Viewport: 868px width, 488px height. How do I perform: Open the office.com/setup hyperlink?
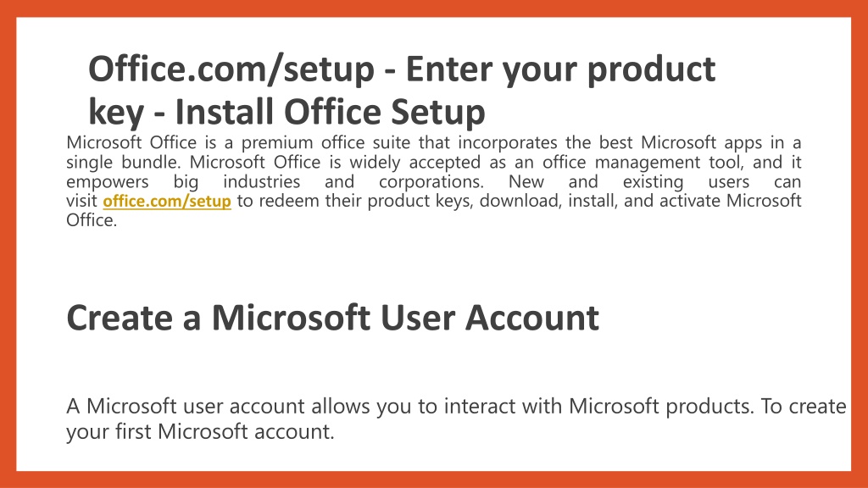pyautogui.click(x=167, y=201)
